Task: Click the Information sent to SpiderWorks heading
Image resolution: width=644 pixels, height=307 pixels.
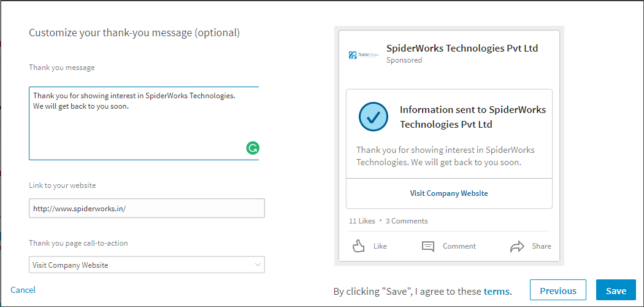Action: [x=472, y=117]
